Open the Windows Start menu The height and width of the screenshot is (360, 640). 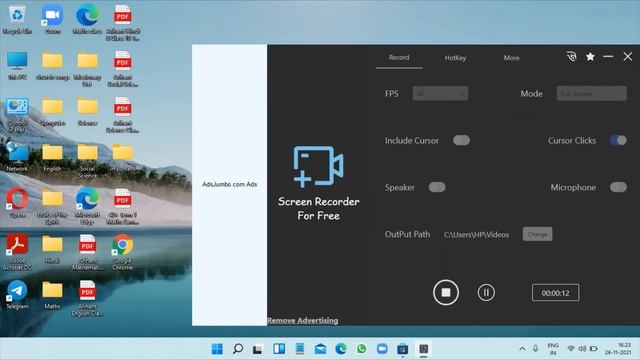tap(217, 349)
